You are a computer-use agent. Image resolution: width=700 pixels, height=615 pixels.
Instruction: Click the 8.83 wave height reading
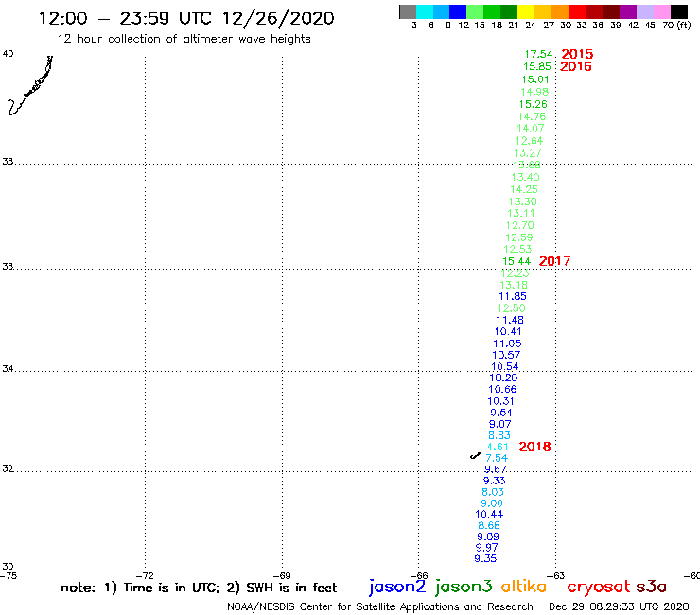click(499, 435)
